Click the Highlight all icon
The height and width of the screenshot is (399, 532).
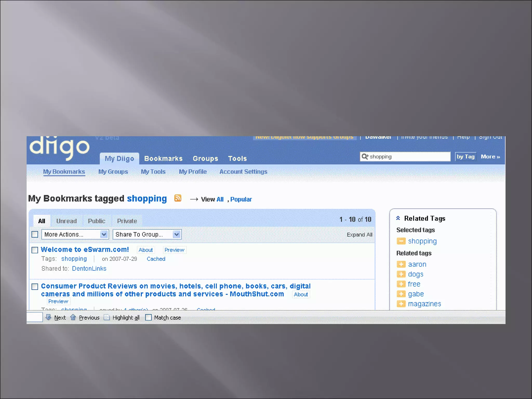click(x=107, y=317)
